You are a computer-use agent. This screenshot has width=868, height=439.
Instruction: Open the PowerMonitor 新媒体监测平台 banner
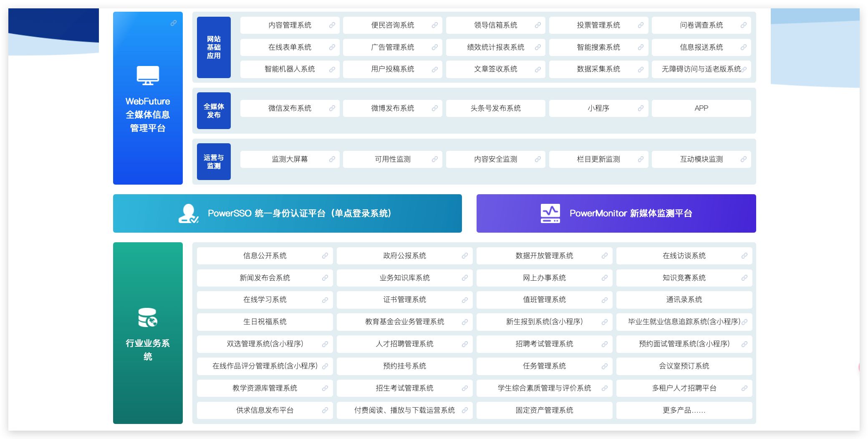coord(616,213)
